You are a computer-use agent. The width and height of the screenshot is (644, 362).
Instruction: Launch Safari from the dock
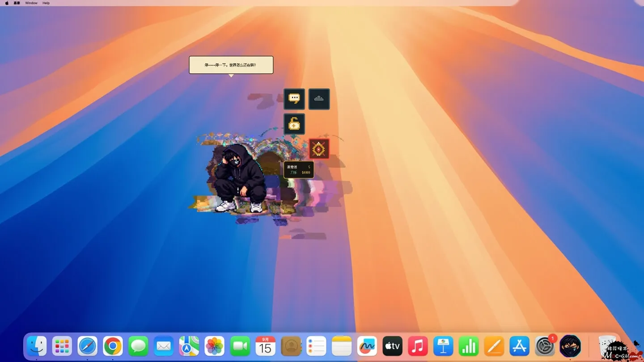[88, 346]
